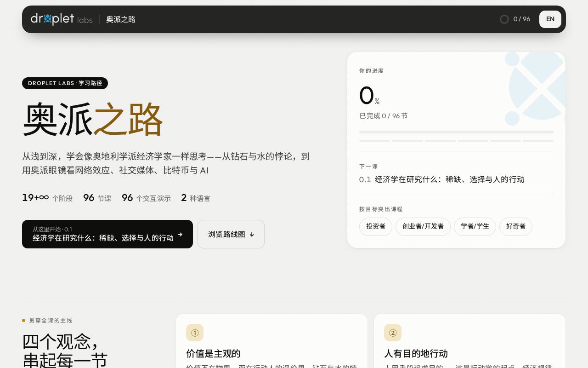This screenshot has height=368, width=588.
Task: Click the Droplet Labs logo
Action: (62, 19)
